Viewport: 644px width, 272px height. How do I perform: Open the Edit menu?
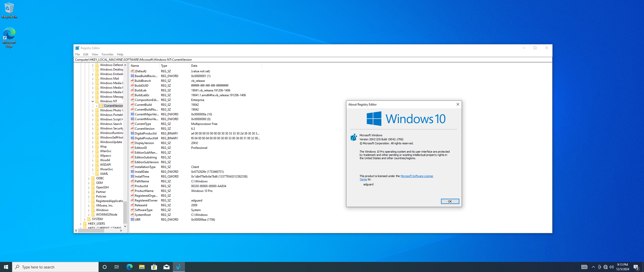[86, 54]
